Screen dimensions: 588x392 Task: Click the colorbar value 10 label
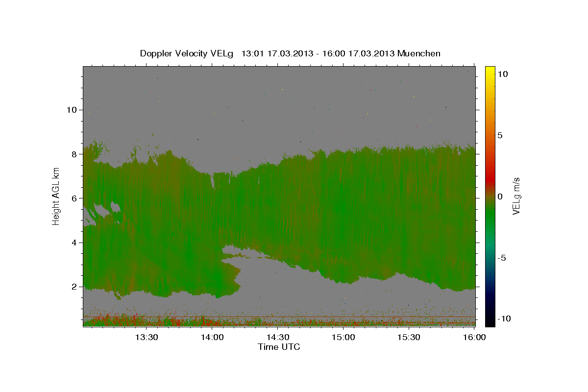(502, 74)
